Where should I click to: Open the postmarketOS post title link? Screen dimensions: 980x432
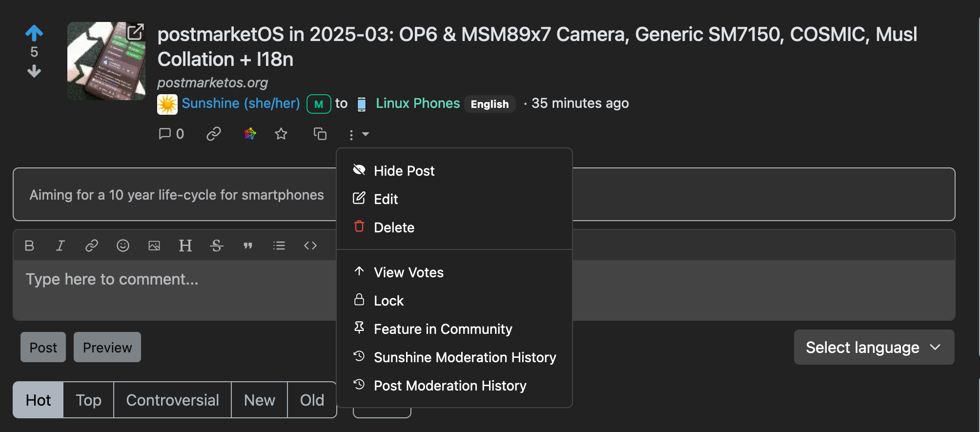click(x=537, y=47)
